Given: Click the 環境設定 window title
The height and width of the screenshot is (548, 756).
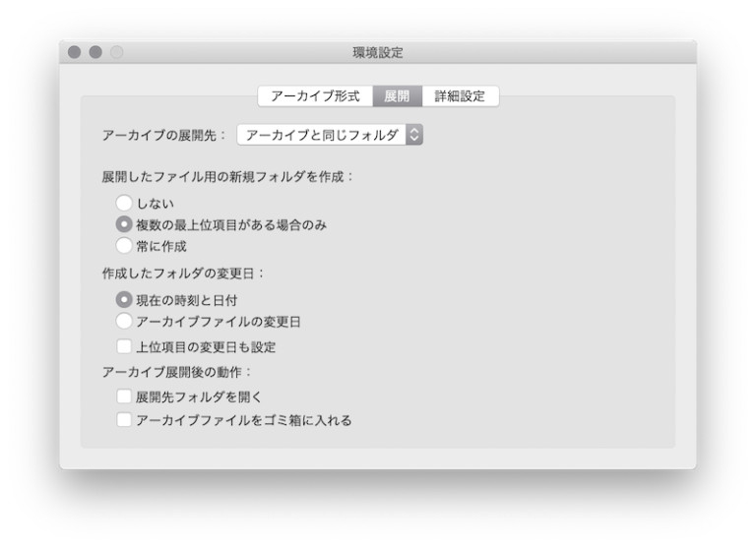Looking at the screenshot, I should tap(378, 52).
